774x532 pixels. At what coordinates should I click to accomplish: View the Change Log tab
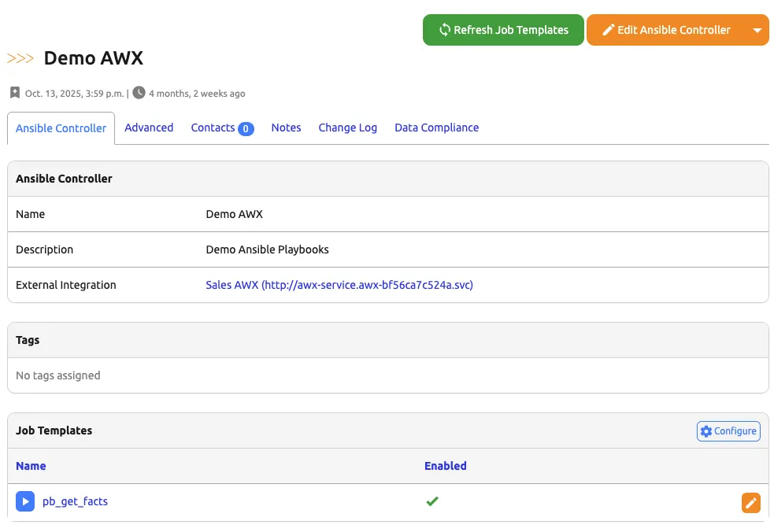click(347, 127)
